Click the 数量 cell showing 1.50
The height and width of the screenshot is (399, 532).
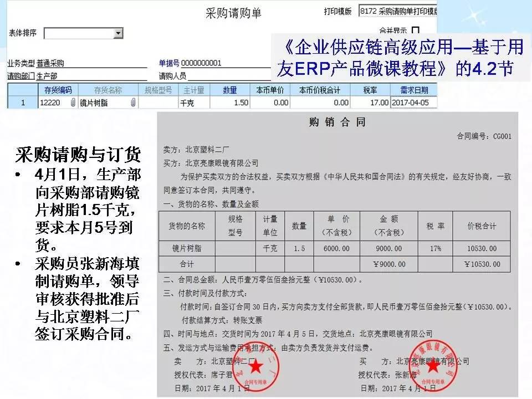click(x=230, y=103)
